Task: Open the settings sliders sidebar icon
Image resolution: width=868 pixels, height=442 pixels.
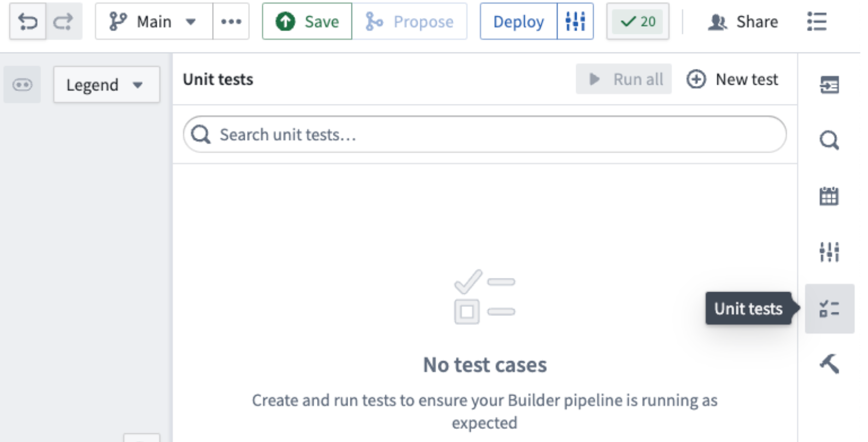Action: (829, 252)
